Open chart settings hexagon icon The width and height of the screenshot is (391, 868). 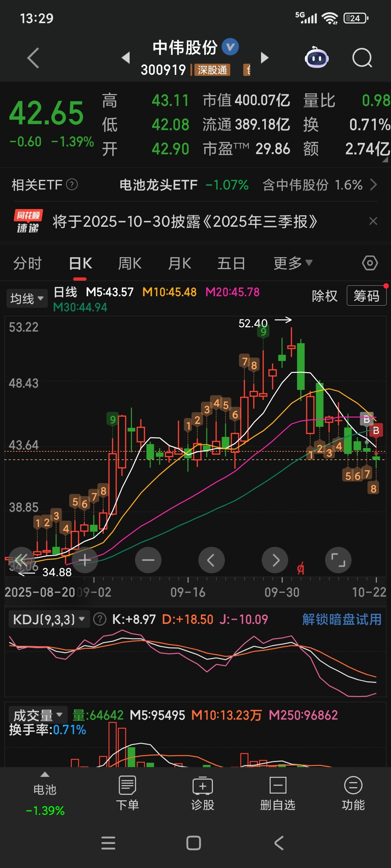pos(370,263)
